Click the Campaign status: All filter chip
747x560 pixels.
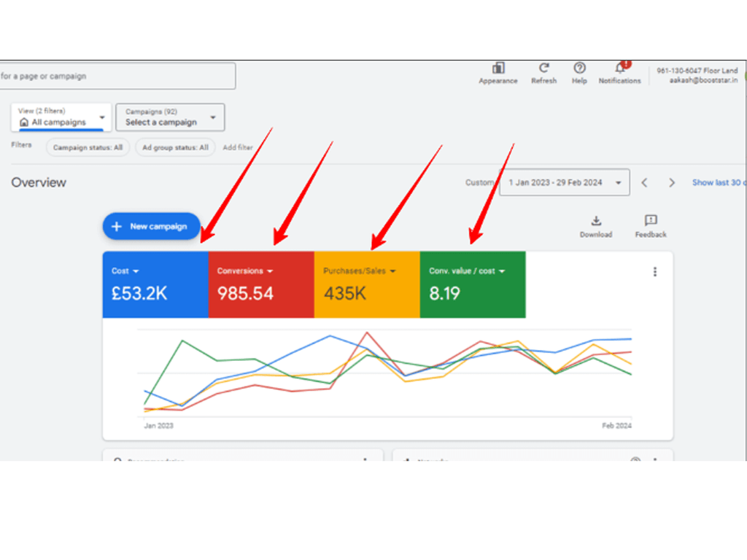88,147
